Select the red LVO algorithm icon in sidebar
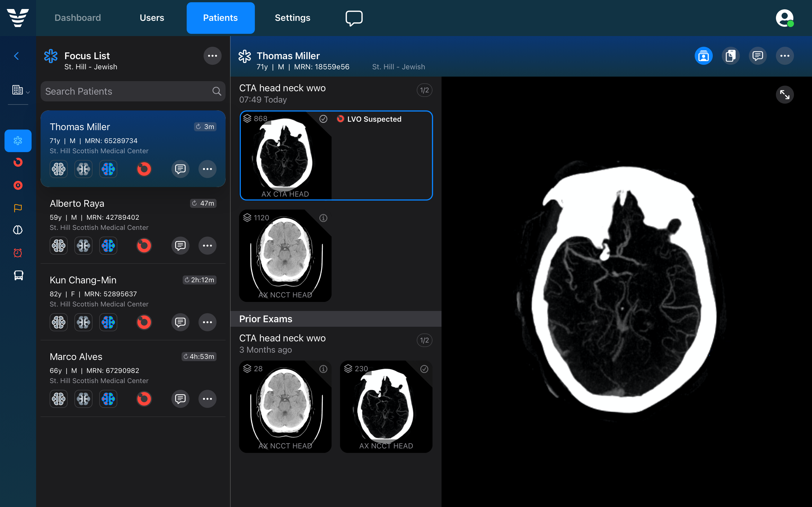Screen dimensions: 812x507 (18, 162)
